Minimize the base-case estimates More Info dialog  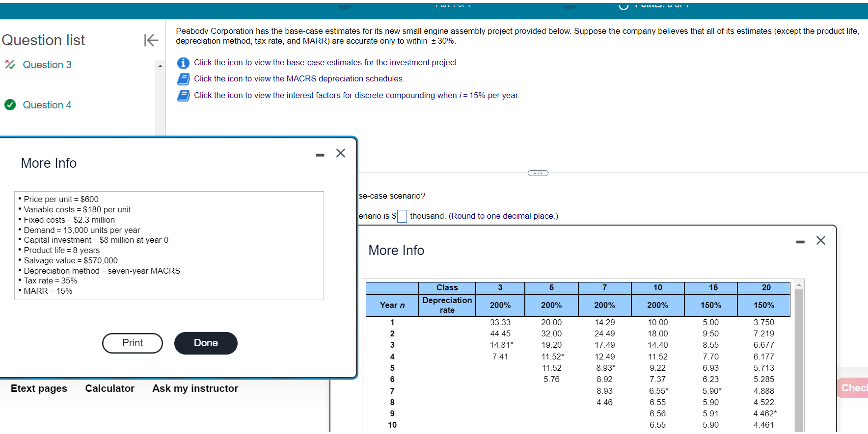(320, 155)
